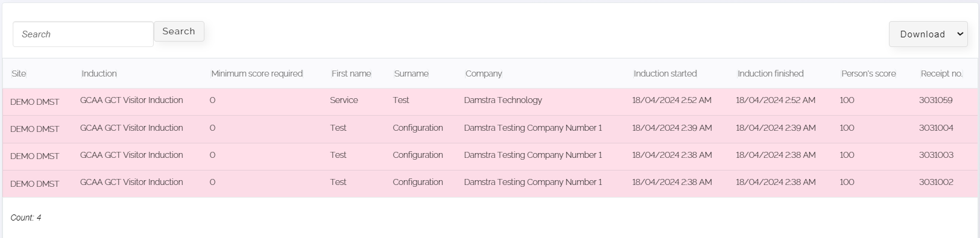Select receipt number 3031003
Screen dimensions: 980x238
point(936,155)
